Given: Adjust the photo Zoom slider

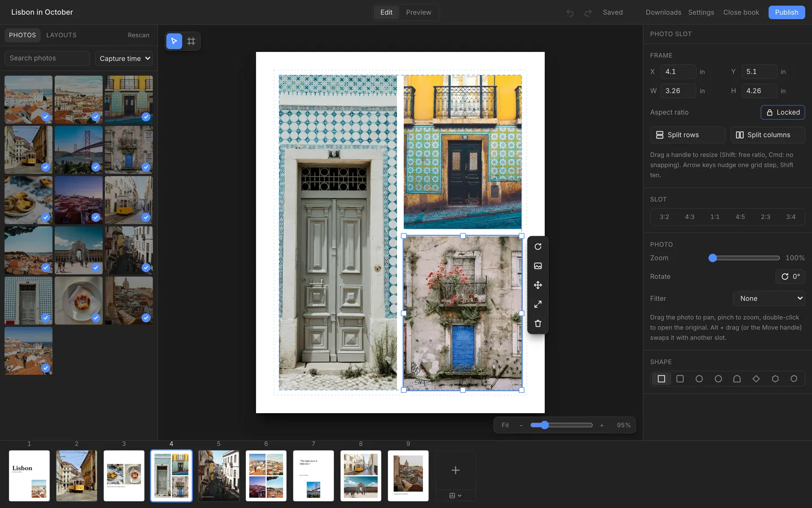Looking at the screenshot, I should (x=744, y=258).
